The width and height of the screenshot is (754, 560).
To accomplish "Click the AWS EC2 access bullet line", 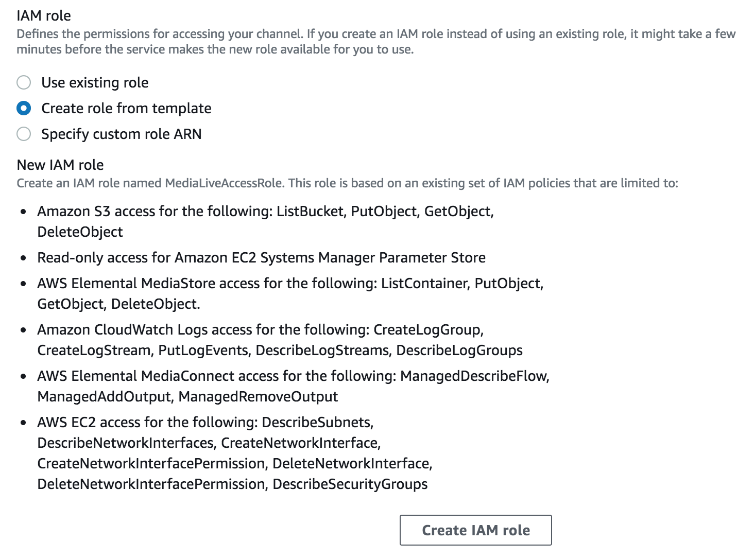I will [x=234, y=453].
